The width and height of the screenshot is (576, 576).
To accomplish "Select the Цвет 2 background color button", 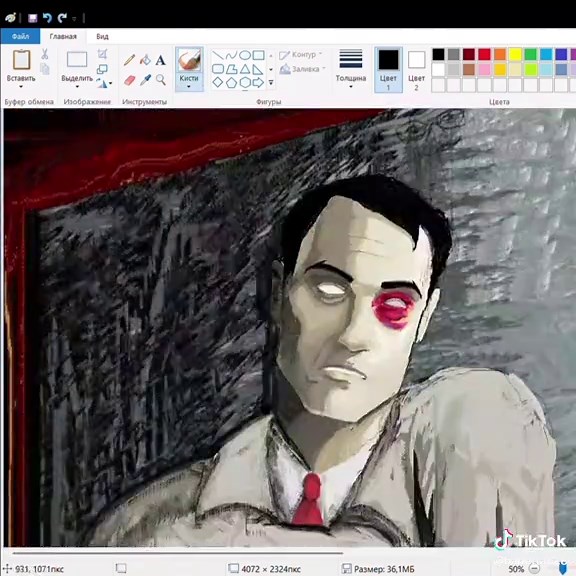I will point(417,69).
